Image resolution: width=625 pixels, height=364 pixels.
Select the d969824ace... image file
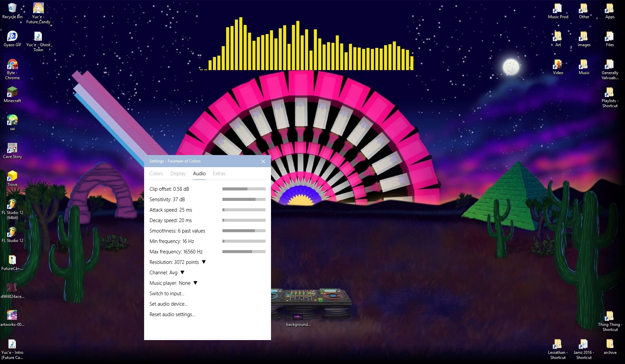coord(12,291)
